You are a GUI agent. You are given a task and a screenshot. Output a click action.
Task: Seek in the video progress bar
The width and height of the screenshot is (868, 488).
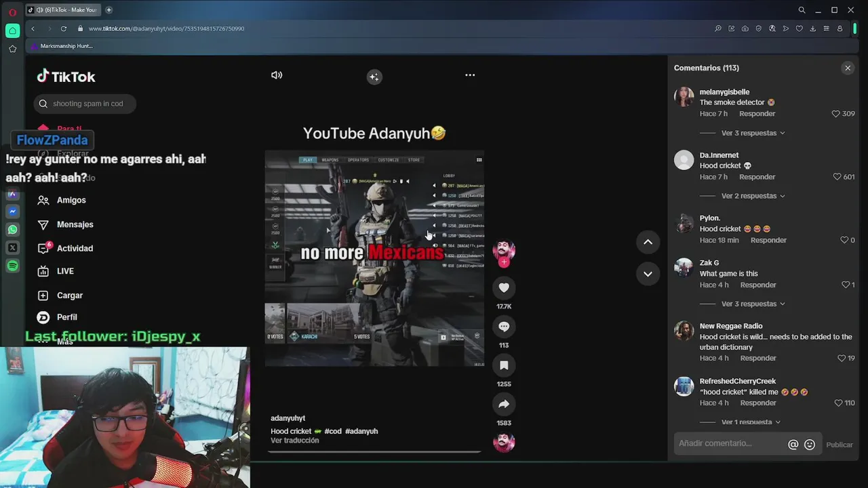point(374,451)
